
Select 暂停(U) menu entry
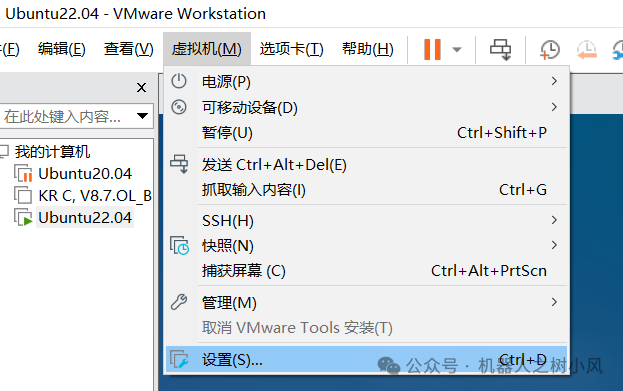[x=366, y=133]
